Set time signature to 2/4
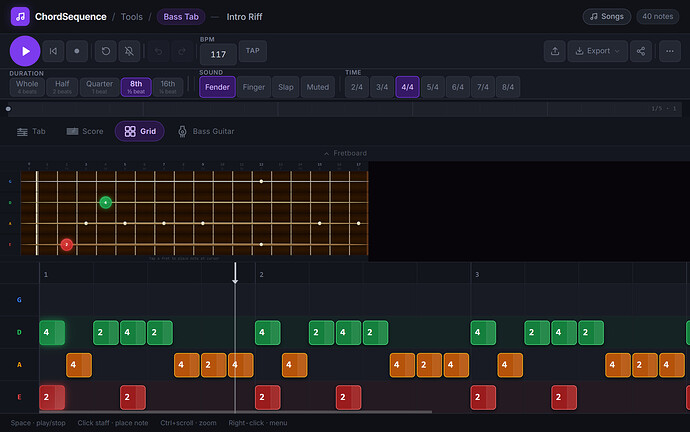690x432 pixels. click(x=357, y=87)
